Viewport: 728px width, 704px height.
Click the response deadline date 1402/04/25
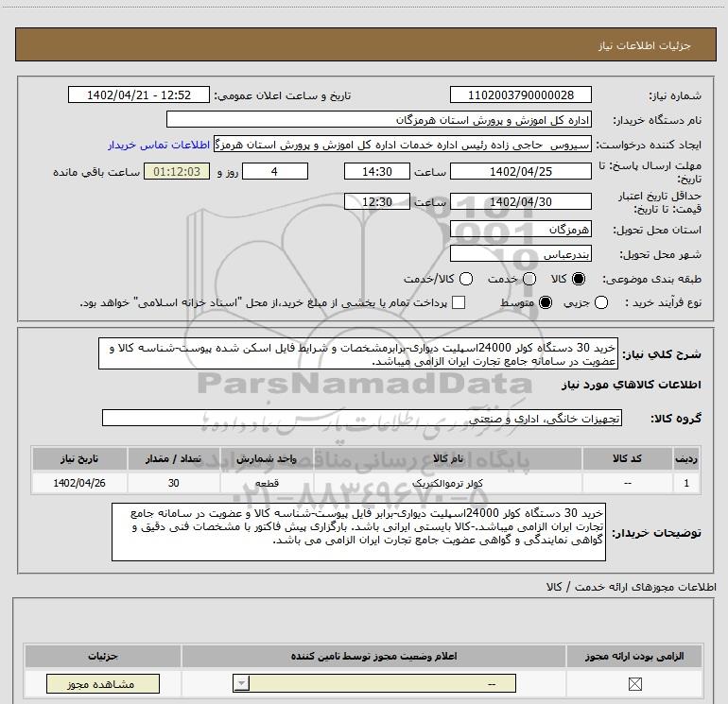(x=520, y=171)
